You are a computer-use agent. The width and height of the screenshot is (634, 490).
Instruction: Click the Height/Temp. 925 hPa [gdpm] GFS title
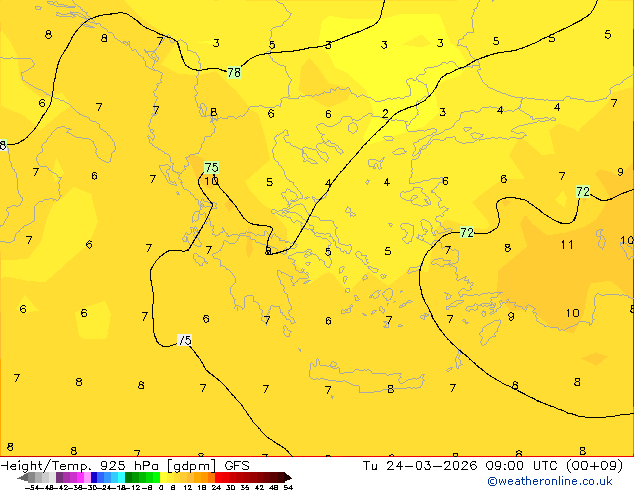click(125, 466)
